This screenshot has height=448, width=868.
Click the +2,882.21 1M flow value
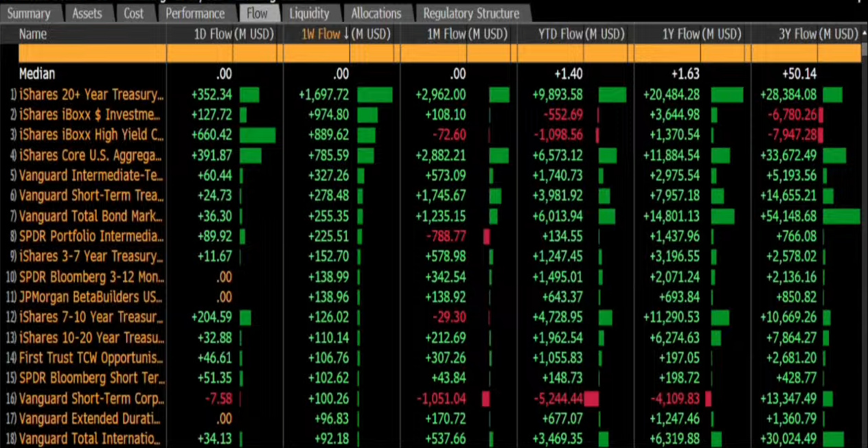441,155
